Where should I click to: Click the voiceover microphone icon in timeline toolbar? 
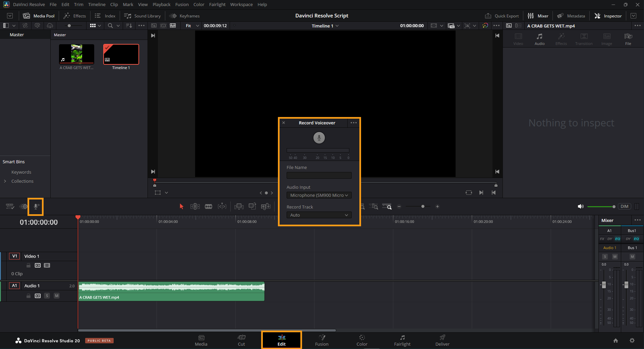[x=36, y=207]
